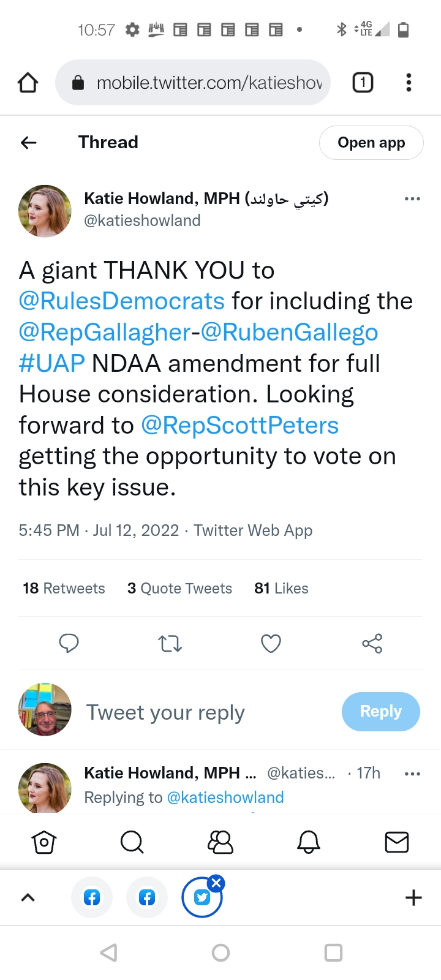Tap the reply speech bubble icon
Screen dimensions: 441x980
tap(69, 643)
